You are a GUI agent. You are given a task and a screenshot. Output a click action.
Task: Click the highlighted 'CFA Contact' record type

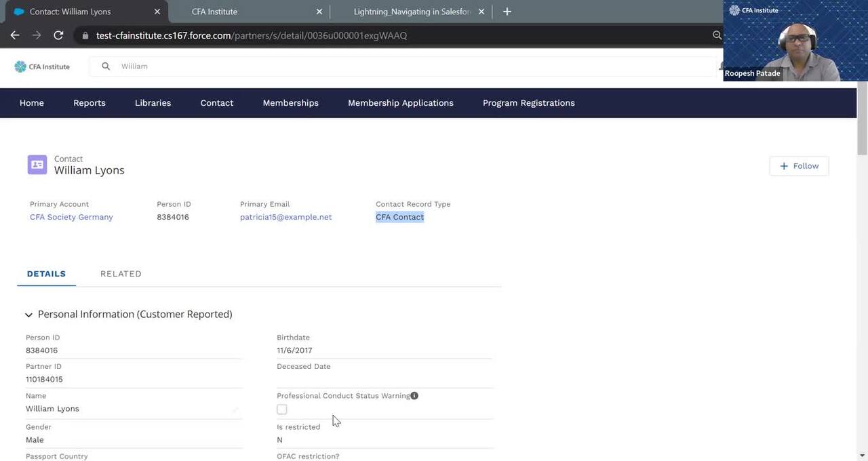[400, 217]
